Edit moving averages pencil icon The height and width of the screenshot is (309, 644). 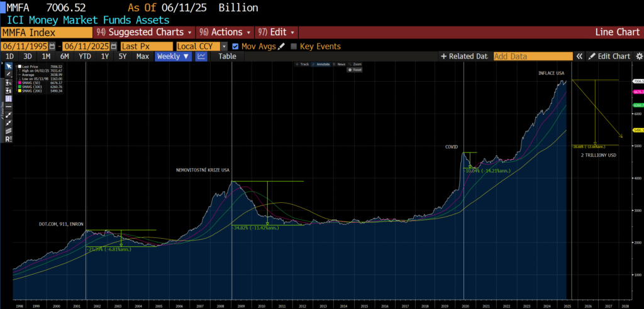point(281,46)
